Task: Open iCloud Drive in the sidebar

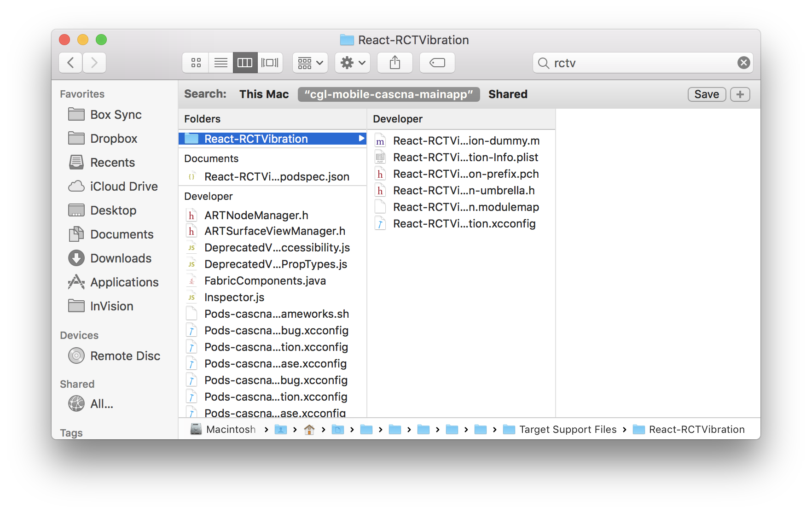Action: click(x=123, y=186)
